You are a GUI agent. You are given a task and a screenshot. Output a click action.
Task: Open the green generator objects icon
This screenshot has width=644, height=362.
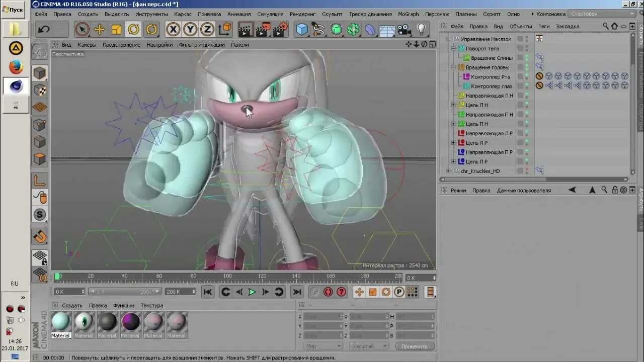336,30
